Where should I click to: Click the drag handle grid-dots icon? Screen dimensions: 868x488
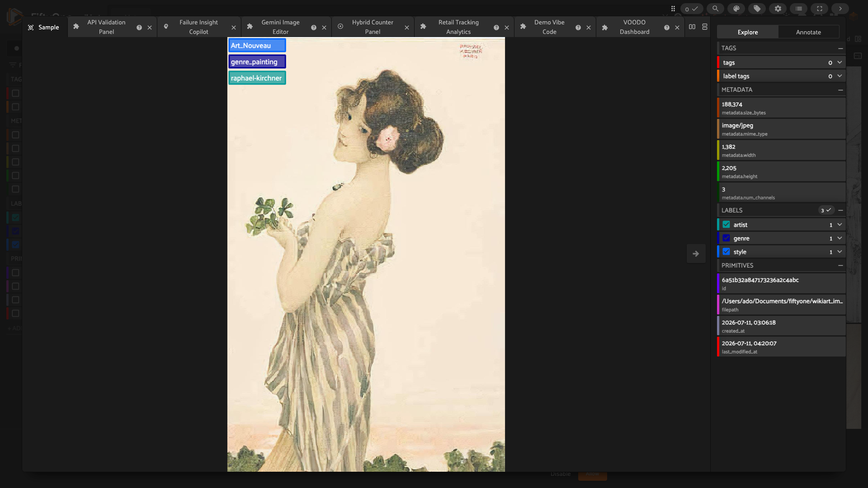[673, 9]
